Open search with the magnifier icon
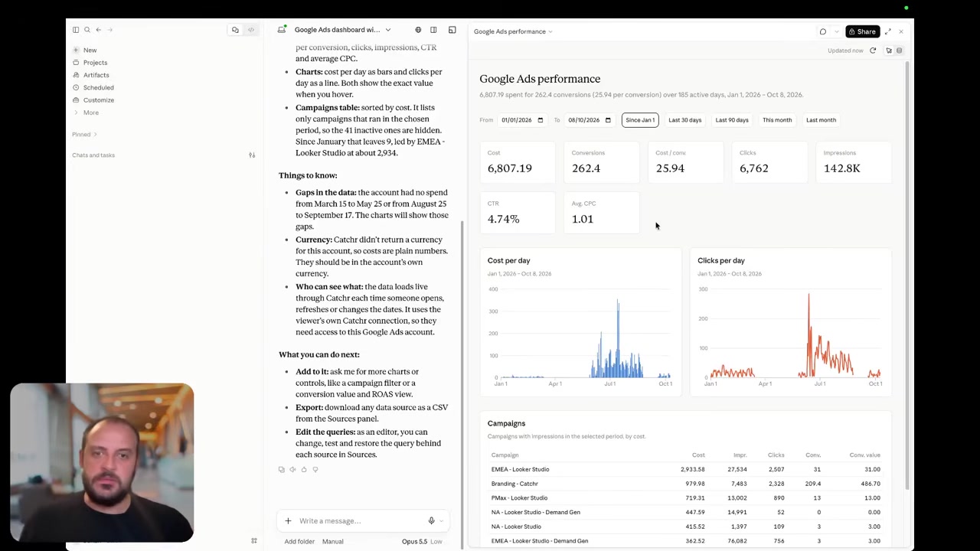Image resolution: width=980 pixels, height=551 pixels. pyautogui.click(x=87, y=30)
